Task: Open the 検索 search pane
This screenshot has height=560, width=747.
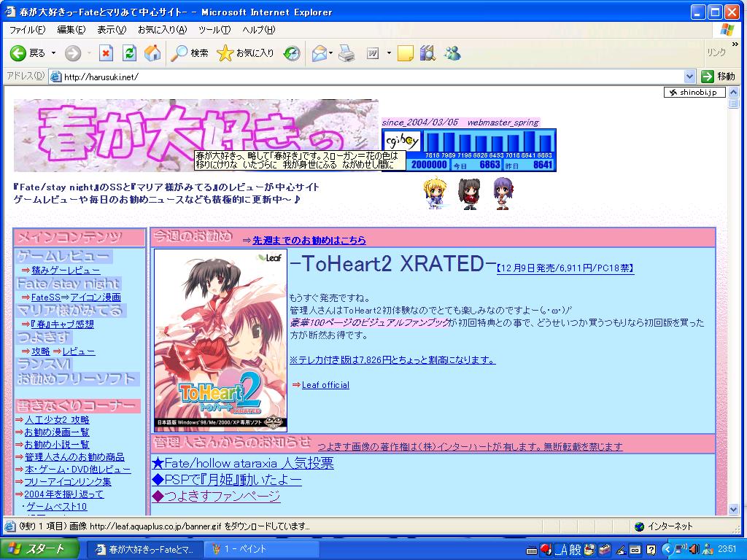Action: coord(190,52)
